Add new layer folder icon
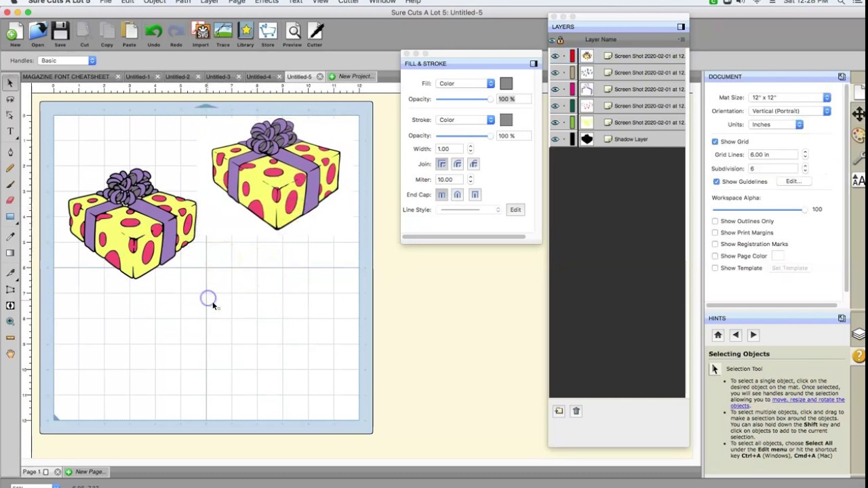 pos(559,411)
